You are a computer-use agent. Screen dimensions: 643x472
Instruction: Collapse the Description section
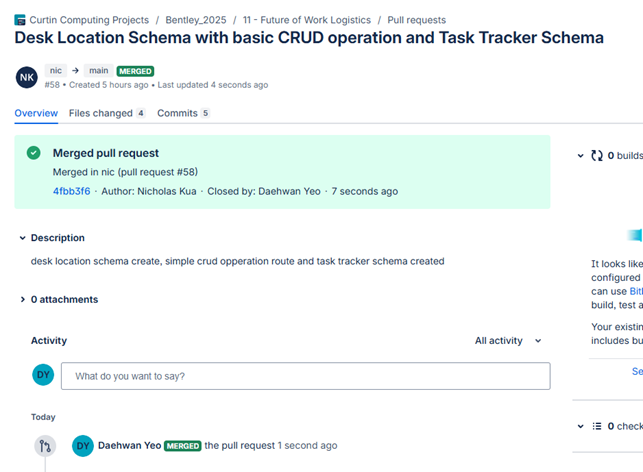tap(23, 238)
